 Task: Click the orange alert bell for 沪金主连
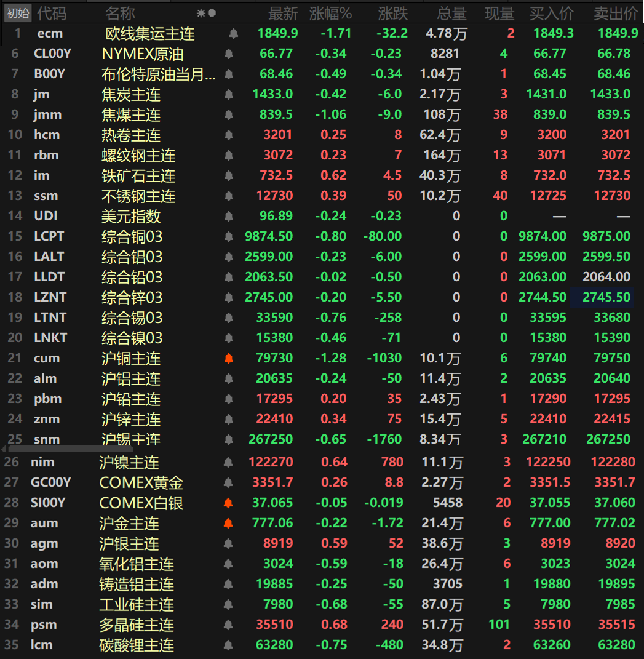click(228, 523)
